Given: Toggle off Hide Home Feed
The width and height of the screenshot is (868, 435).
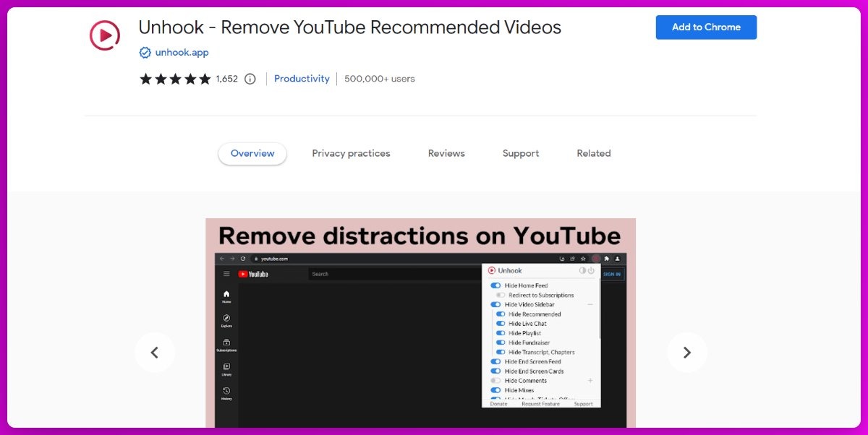Looking at the screenshot, I should (x=495, y=285).
